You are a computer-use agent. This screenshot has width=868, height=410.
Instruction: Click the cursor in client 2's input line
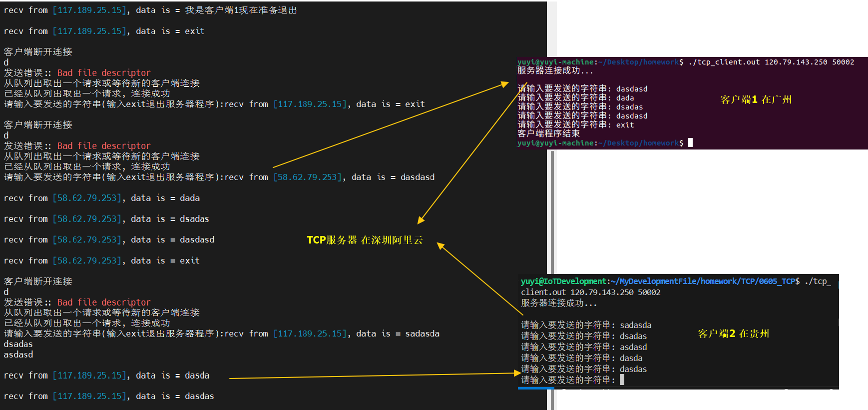(622, 380)
